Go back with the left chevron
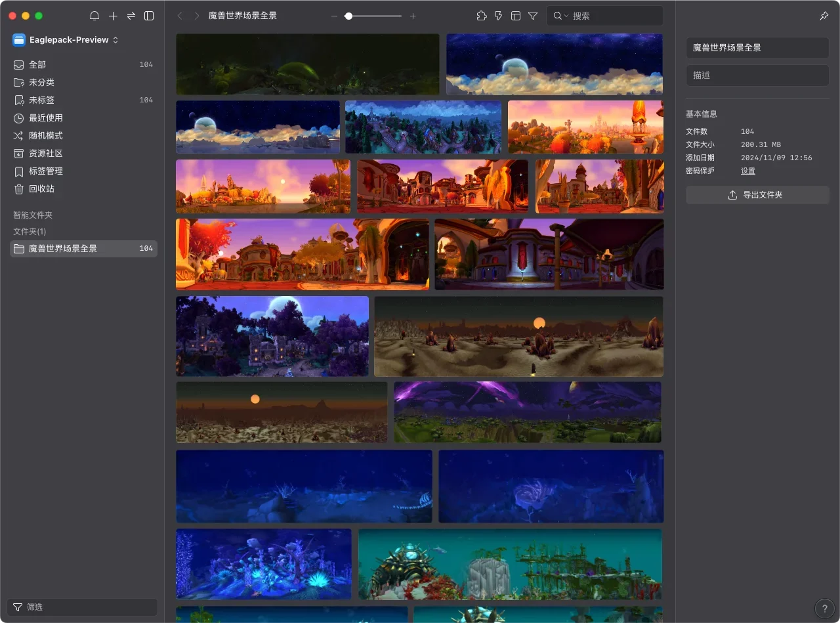840x623 pixels. [x=180, y=16]
